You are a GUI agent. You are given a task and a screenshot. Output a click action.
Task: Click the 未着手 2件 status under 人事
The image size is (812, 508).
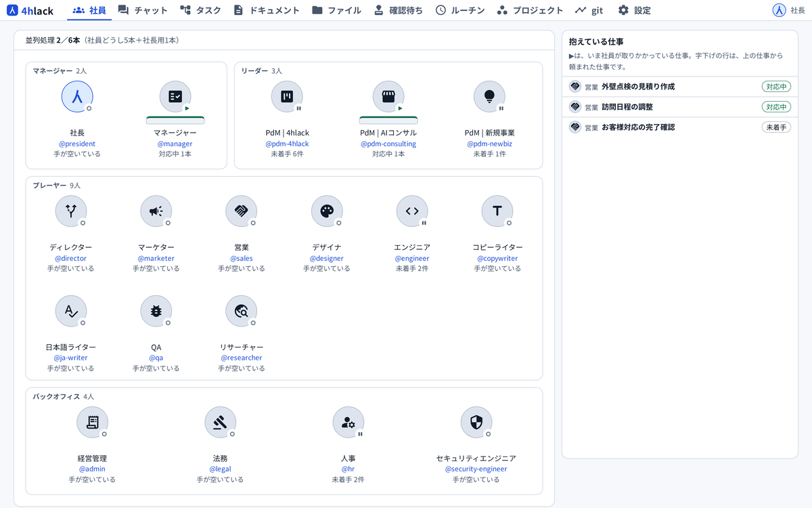pos(348,480)
